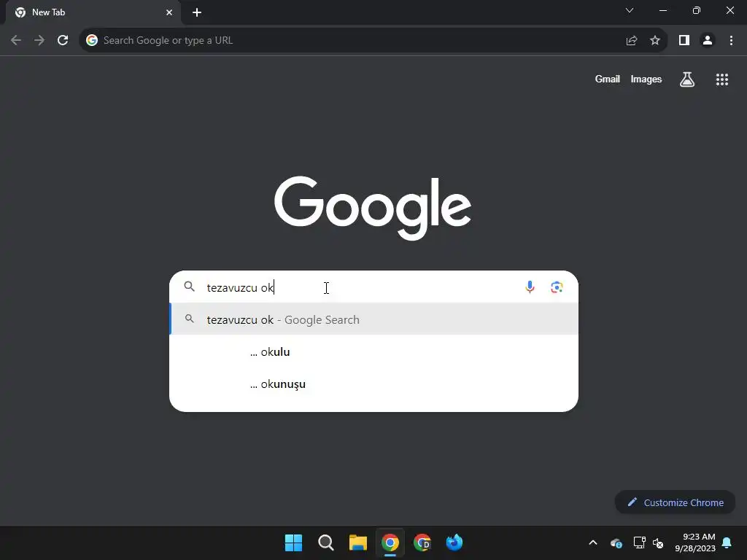Open the Chrome side panel
This screenshot has height=560, width=747.
point(684,41)
